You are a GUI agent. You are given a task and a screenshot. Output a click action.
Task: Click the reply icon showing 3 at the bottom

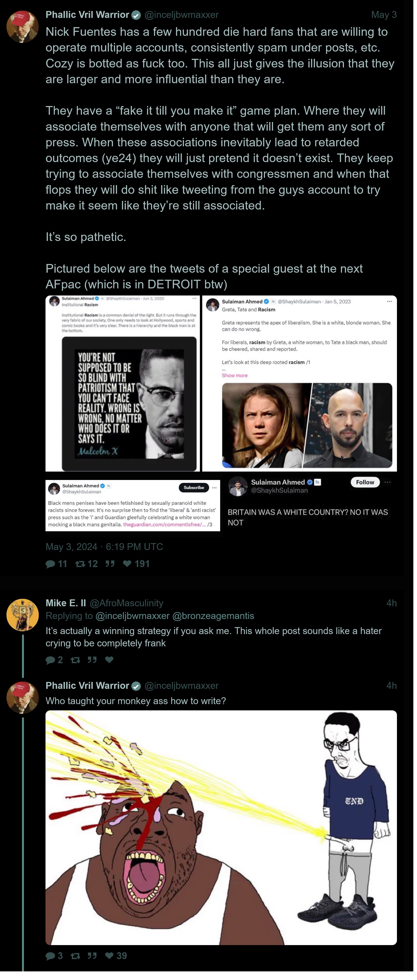point(50,956)
